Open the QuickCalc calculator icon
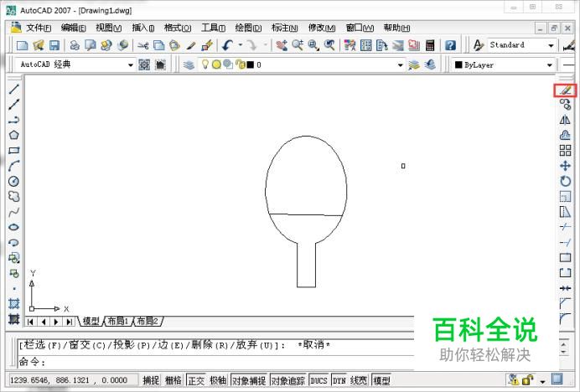The width and height of the screenshot is (580, 392). (x=430, y=45)
